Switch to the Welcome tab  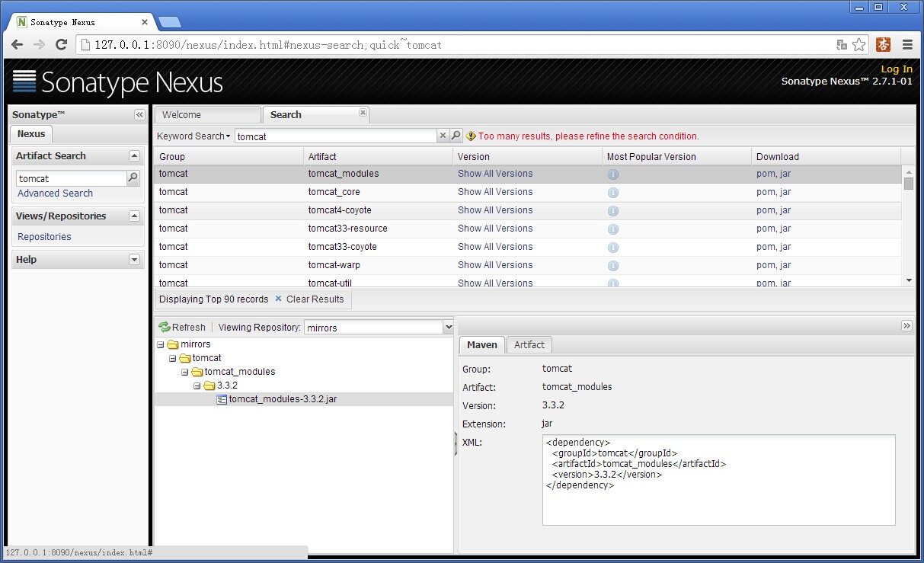(x=207, y=115)
